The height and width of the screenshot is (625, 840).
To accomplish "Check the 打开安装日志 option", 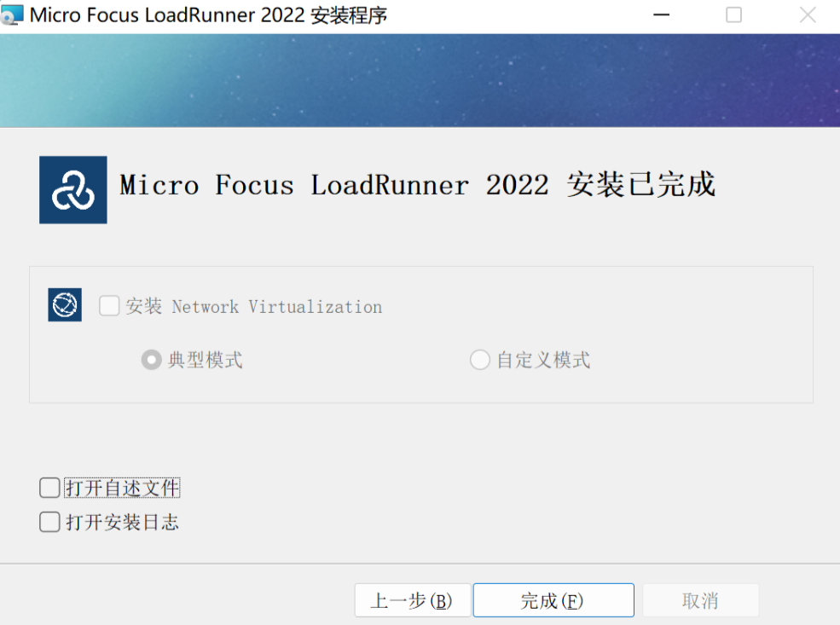I will [49, 522].
